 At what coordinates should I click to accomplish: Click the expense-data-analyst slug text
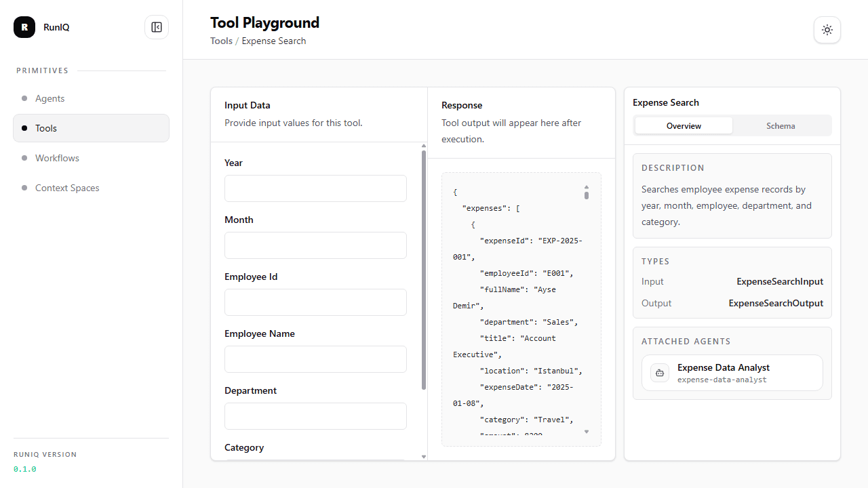[x=722, y=380]
